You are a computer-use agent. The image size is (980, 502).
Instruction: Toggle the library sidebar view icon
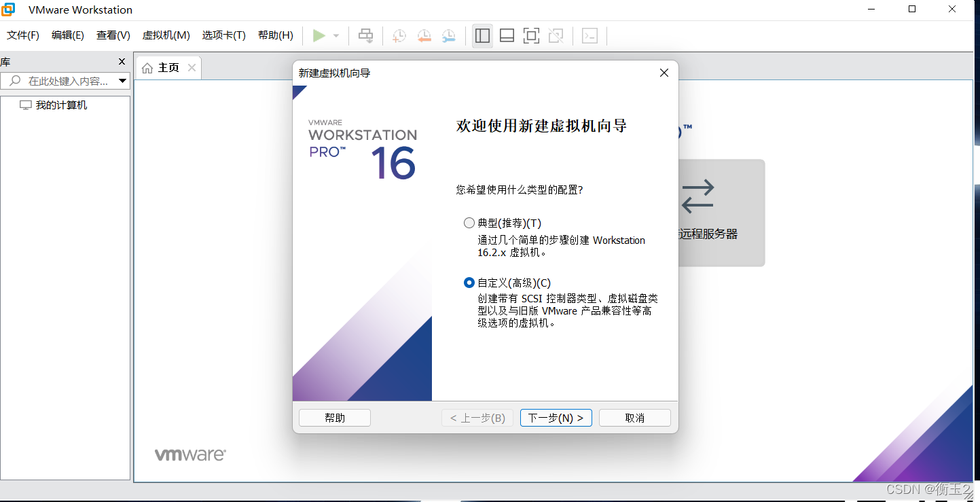pyautogui.click(x=483, y=36)
